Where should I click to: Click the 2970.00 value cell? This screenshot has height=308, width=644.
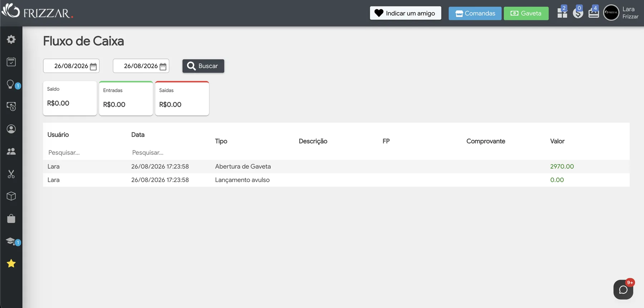tap(562, 167)
